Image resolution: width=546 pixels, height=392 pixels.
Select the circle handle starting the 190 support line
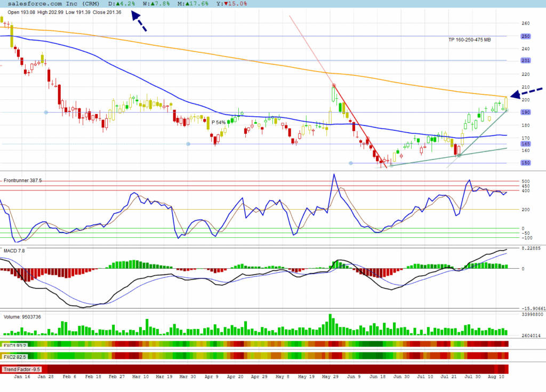46,112
